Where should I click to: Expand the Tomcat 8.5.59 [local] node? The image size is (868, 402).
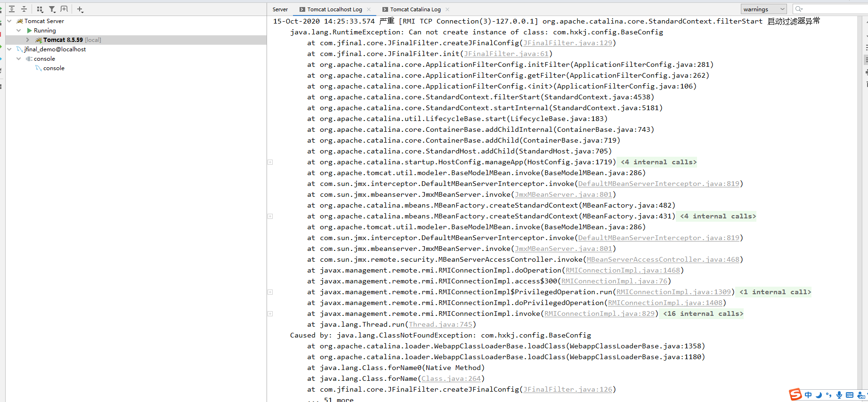coord(28,40)
